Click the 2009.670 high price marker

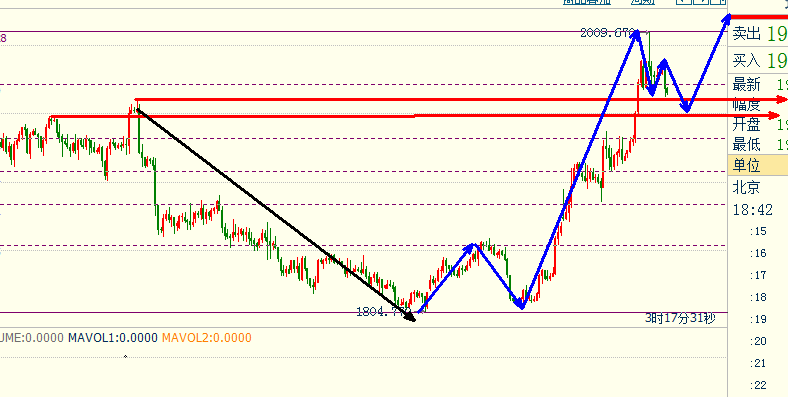(609, 33)
